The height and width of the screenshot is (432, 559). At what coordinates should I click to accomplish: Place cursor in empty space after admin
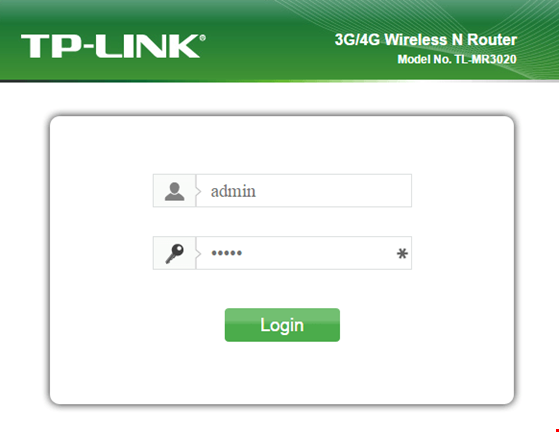332,191
